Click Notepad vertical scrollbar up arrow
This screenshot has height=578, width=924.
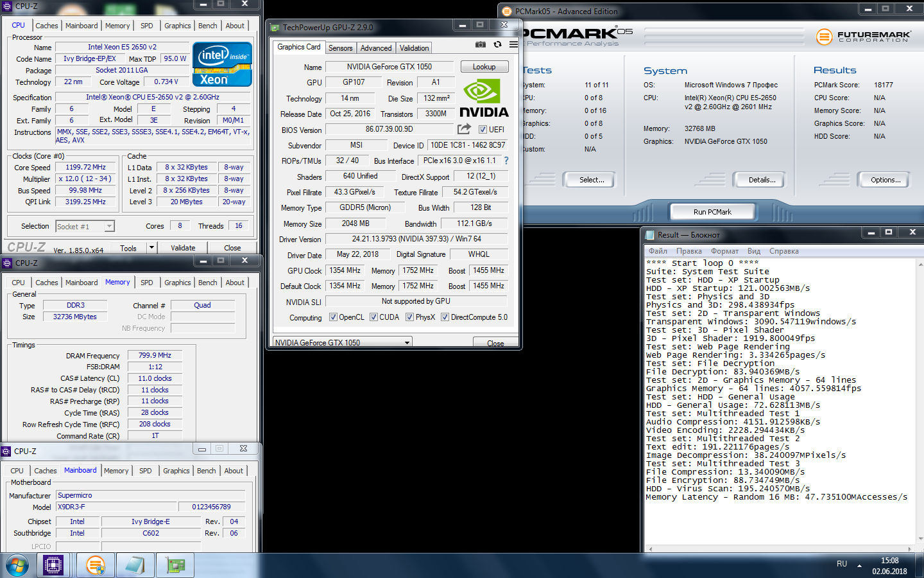(920, 264)
